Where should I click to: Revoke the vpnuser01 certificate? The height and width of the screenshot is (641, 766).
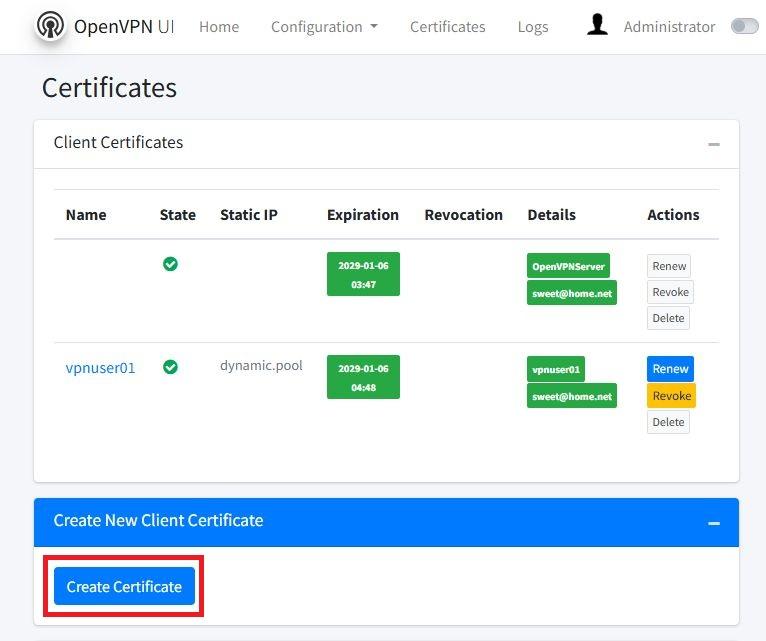tap(671, 396)
